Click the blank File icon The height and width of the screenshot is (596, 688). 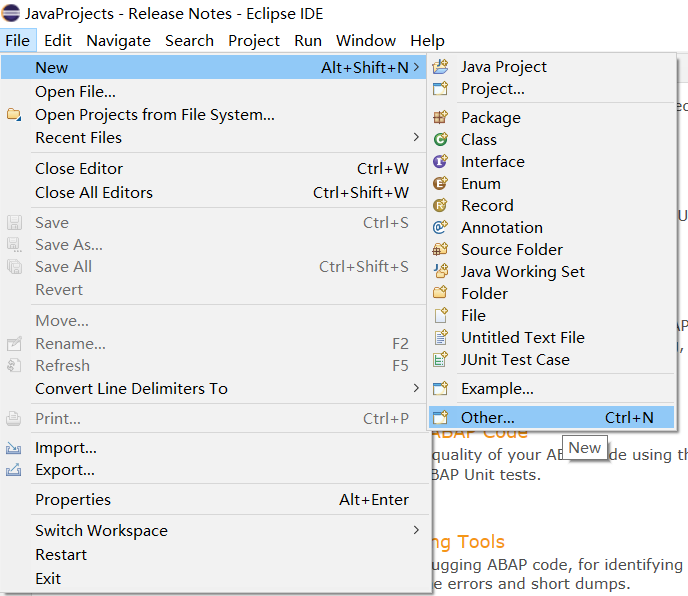point(441,315)
